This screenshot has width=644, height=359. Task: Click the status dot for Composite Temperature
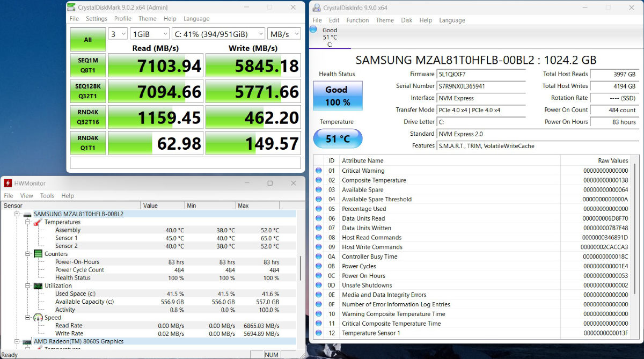(319, 180)
